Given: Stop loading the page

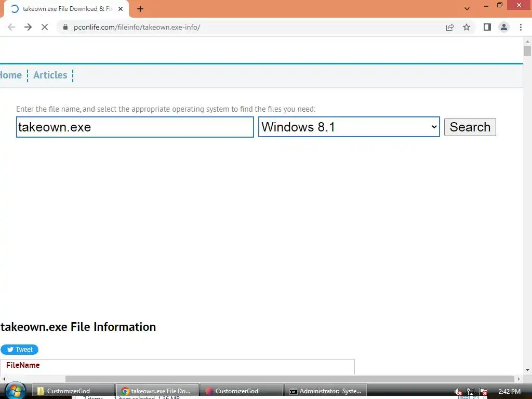Looking at the screenshot, I should click(x=45, y=27).
